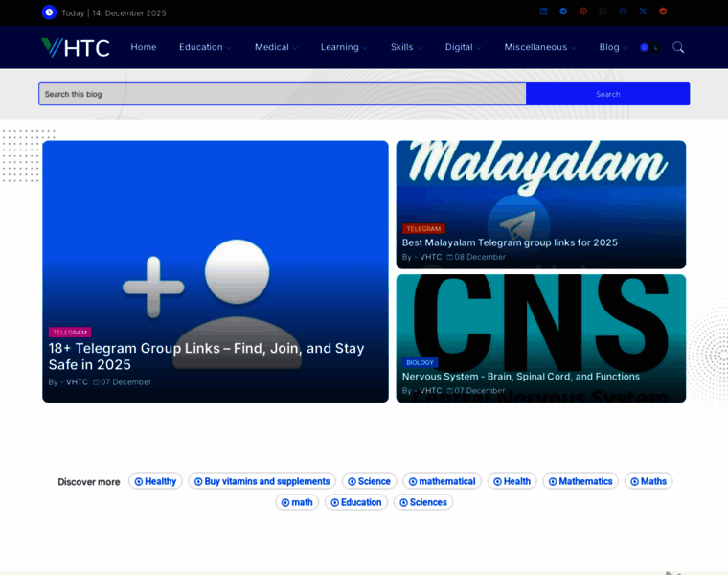Screen dimensions: 728x575
Task: Open the WhatsApp social icon
Action: pyautogui.click(x=603, y=11)
